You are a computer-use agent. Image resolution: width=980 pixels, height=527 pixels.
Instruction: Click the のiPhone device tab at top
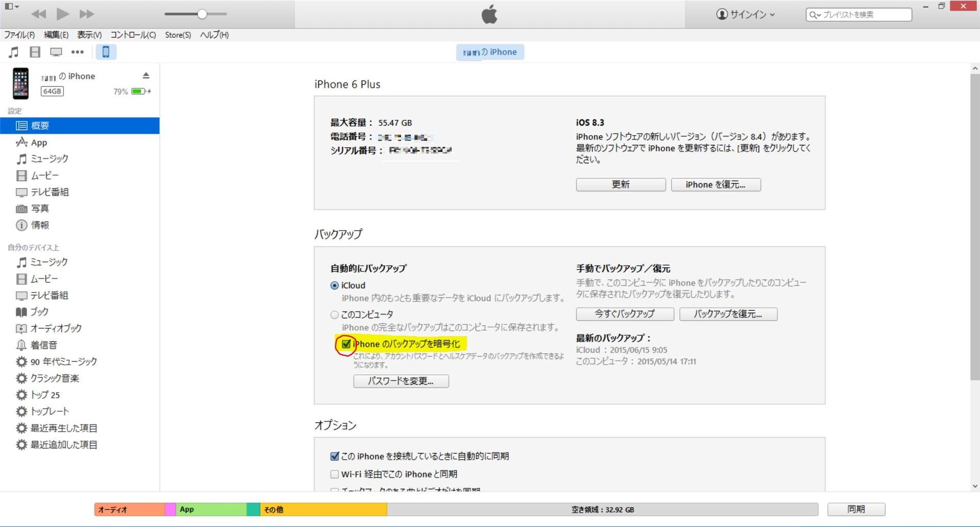point(490,52)
